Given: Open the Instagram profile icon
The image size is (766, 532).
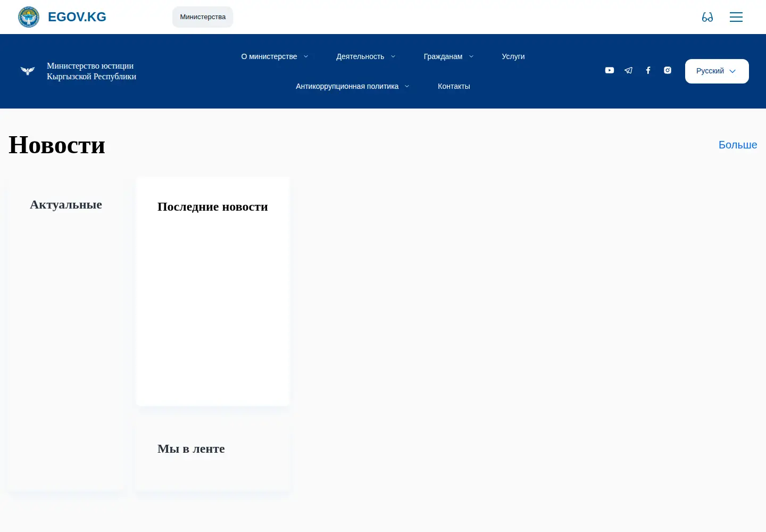Looking at the screenshot, I should click(x=668, y=70).
